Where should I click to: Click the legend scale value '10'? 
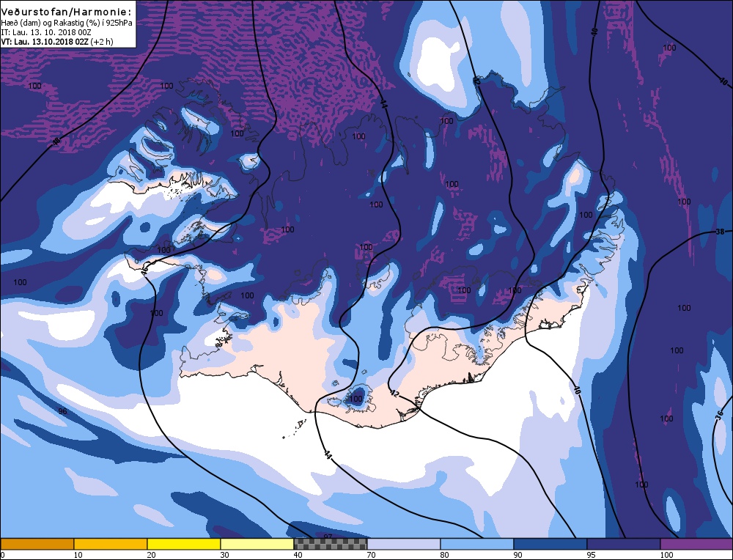click(x=78, y=555)
